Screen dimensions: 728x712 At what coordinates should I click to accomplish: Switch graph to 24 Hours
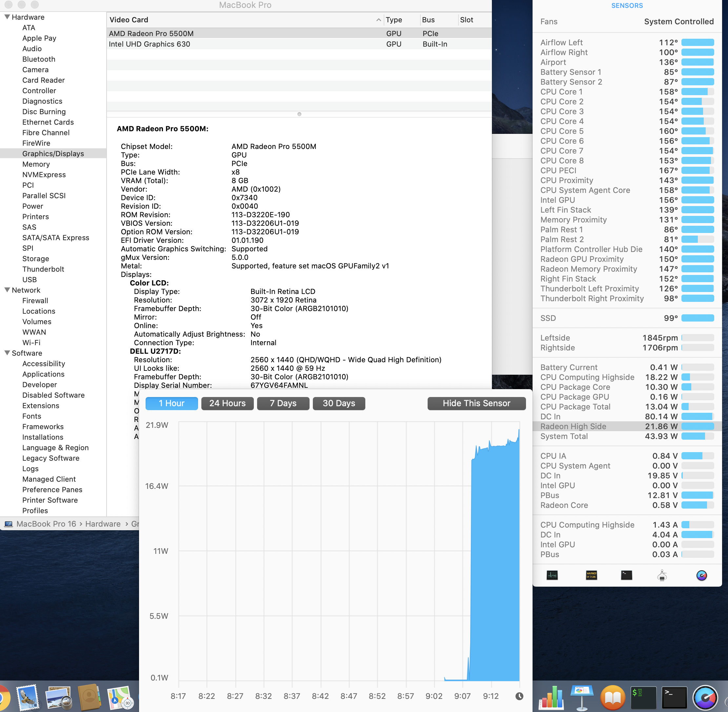point(227,403)
